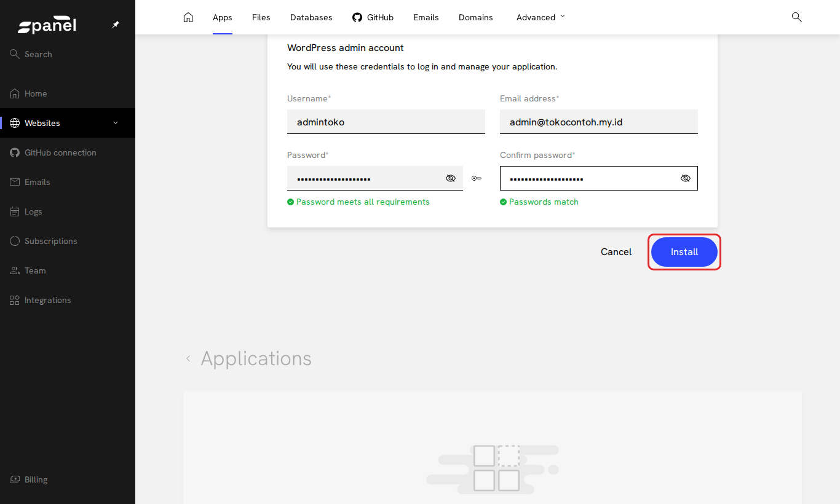The image size is (840, 504).
Task: Click the Install button
Action: coord(684,252)
